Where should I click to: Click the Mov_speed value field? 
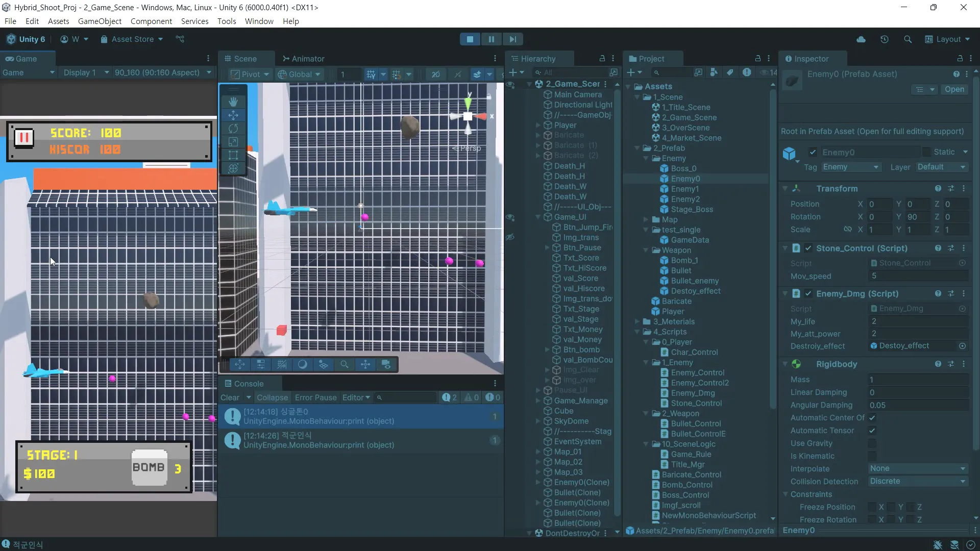pyautogui.click(x=918, y=276)
